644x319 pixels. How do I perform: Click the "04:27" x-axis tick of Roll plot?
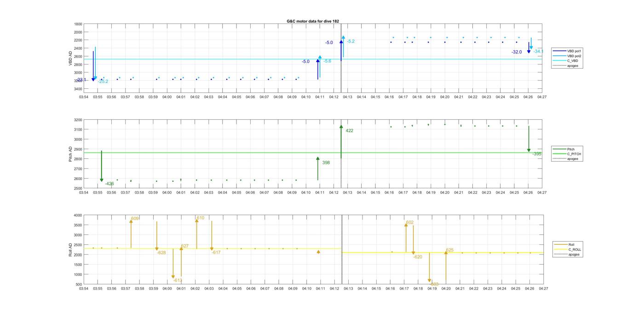click(x=543, y=289)
